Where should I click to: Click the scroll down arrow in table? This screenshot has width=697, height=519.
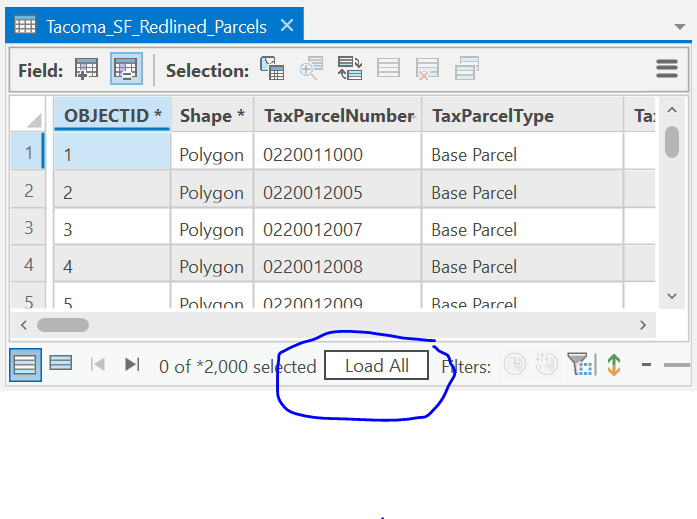click(672, 296)
